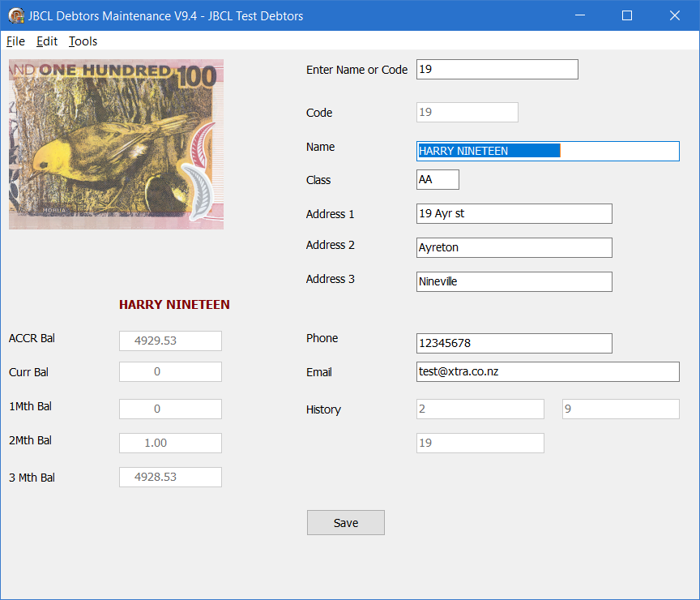
Task: Click the Address 3 field with Nineville
Action: [514, 281]
